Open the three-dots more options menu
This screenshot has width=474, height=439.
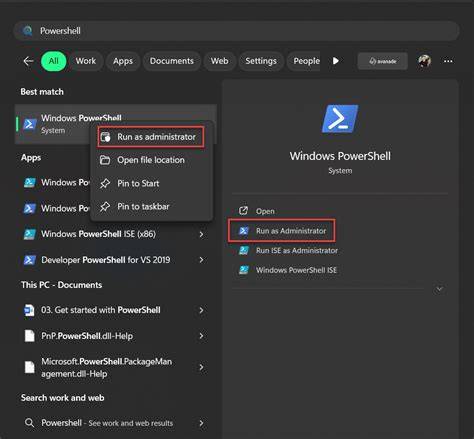(x=448, y=61)
